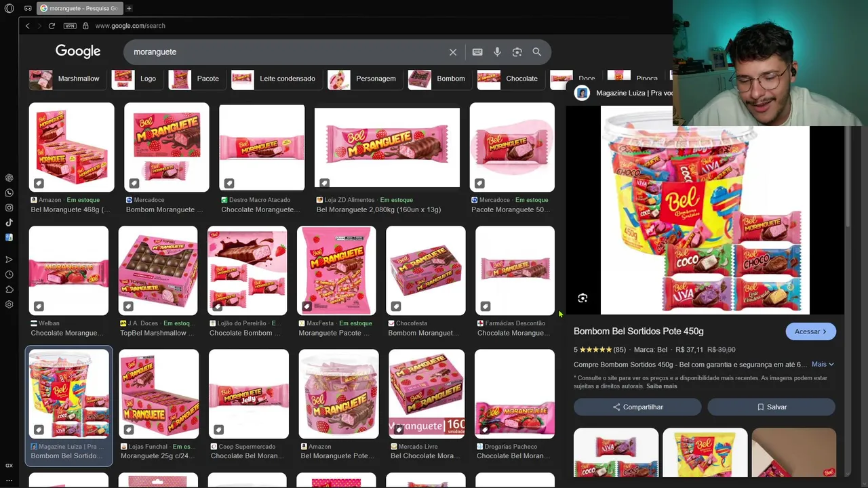The image size is (868, 488).
Task: Open the Welban Chocolate Moranguete thumbnail
Action: tap(68, 270)
